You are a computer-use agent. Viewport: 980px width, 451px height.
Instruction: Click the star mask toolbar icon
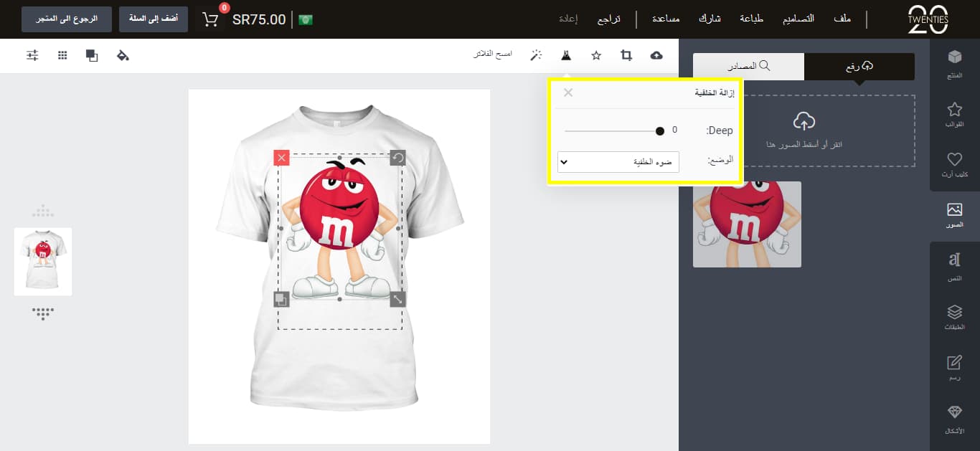tap(596, 55)
